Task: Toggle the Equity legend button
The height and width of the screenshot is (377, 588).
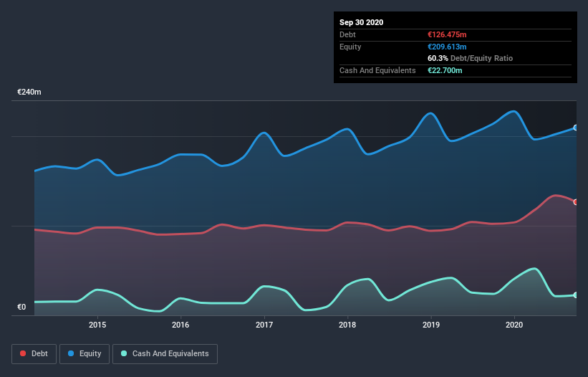Action: coord(85,354)
